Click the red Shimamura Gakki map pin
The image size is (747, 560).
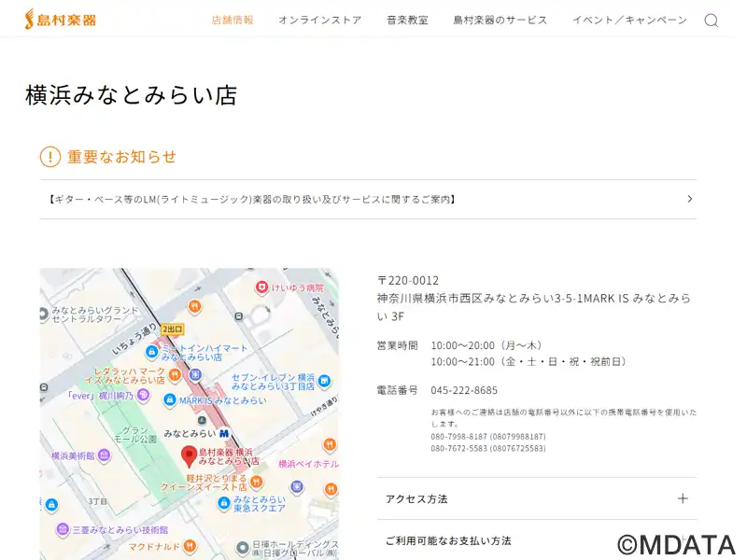(x=189, y=455)
